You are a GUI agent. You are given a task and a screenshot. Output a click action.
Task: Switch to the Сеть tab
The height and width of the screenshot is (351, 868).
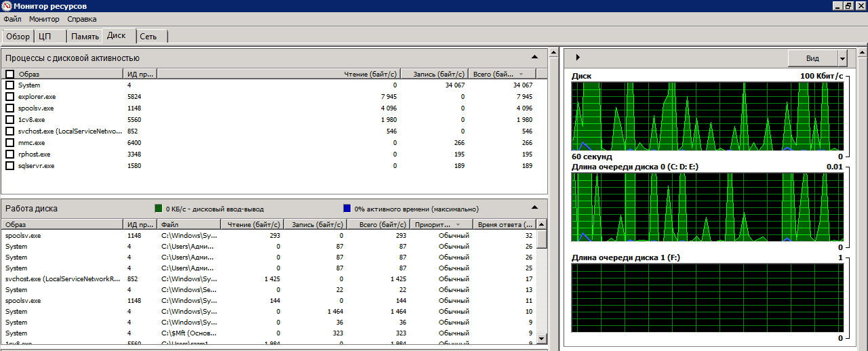[x=149, y=37]
